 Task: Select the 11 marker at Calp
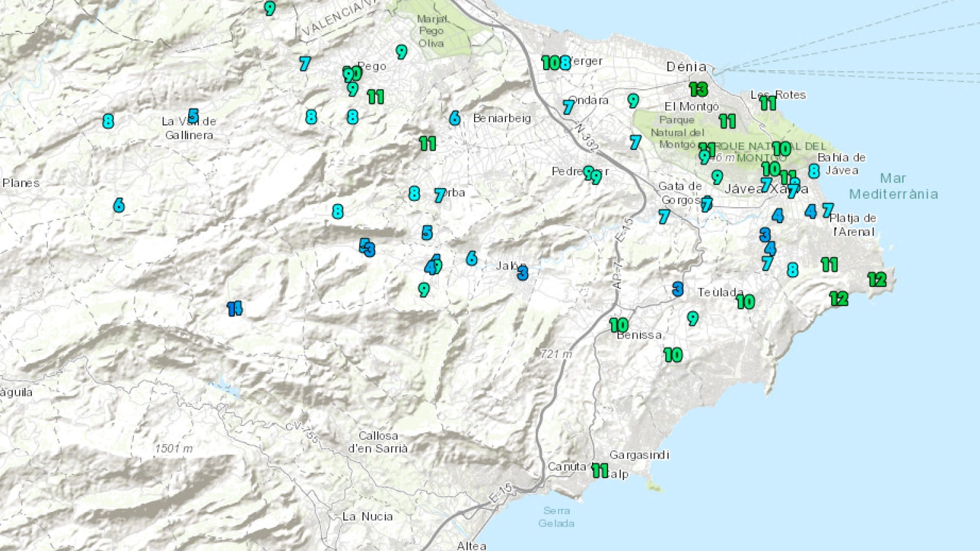[x=600, y=471]
